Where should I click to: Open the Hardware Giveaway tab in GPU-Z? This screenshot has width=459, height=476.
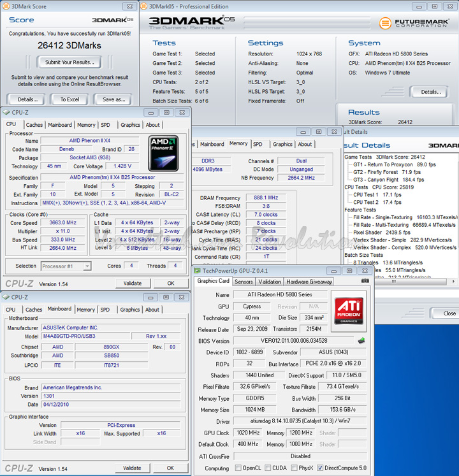[309, 282]
